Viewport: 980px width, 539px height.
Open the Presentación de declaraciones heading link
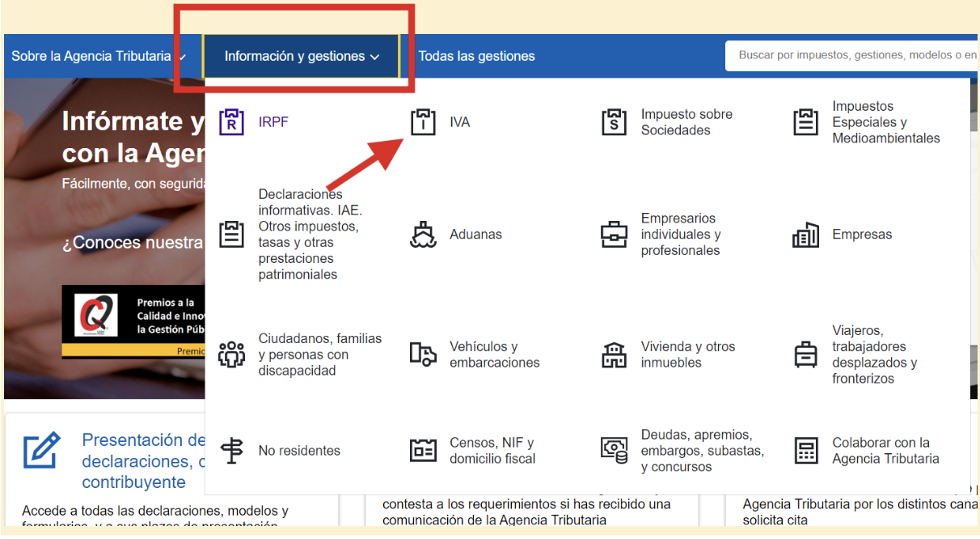[144, 461]
